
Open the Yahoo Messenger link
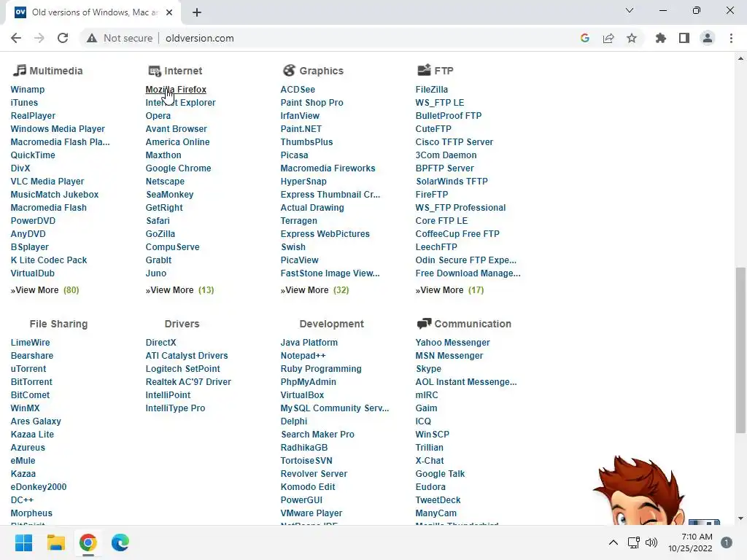click(x=452, y=343)
